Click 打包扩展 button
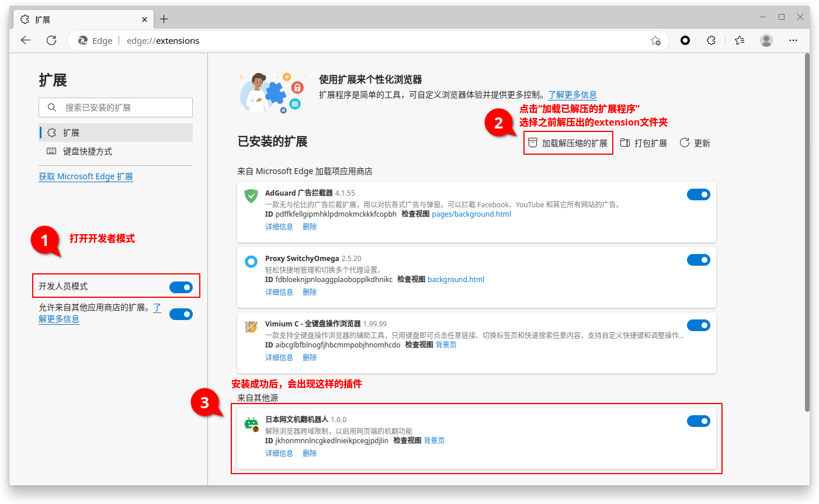Viewport: 819px width, 504px height. click(x=644, y=143)
